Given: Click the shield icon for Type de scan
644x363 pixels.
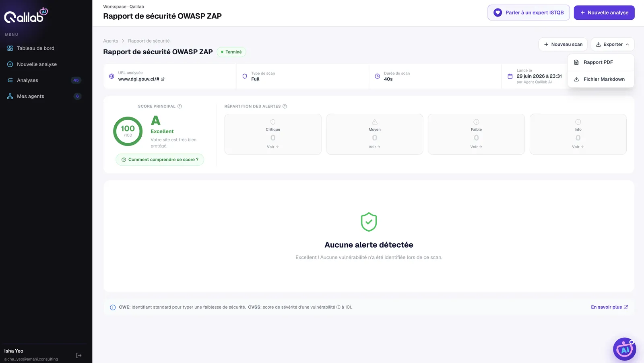Looking at the screenshot, I should (x=245, y=76).
